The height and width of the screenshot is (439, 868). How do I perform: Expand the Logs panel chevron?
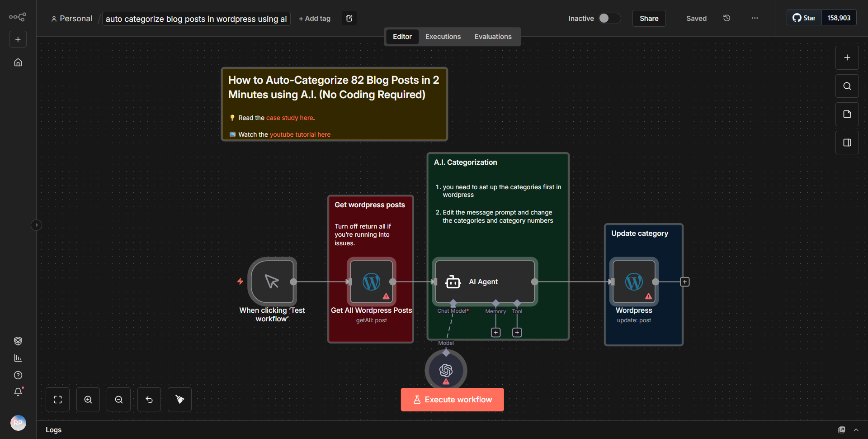click(856, 430)
